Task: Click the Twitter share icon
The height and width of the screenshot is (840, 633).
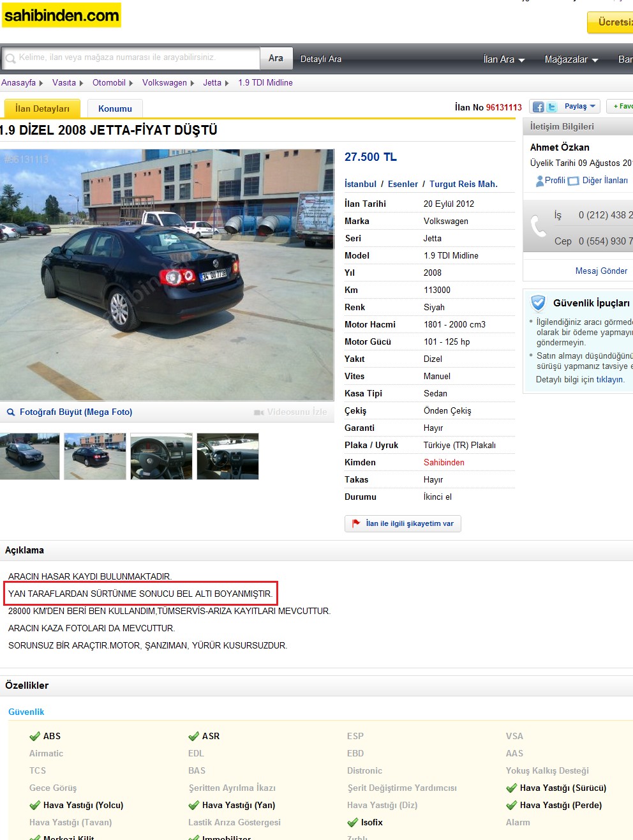Action: click(x=551, y=107)
